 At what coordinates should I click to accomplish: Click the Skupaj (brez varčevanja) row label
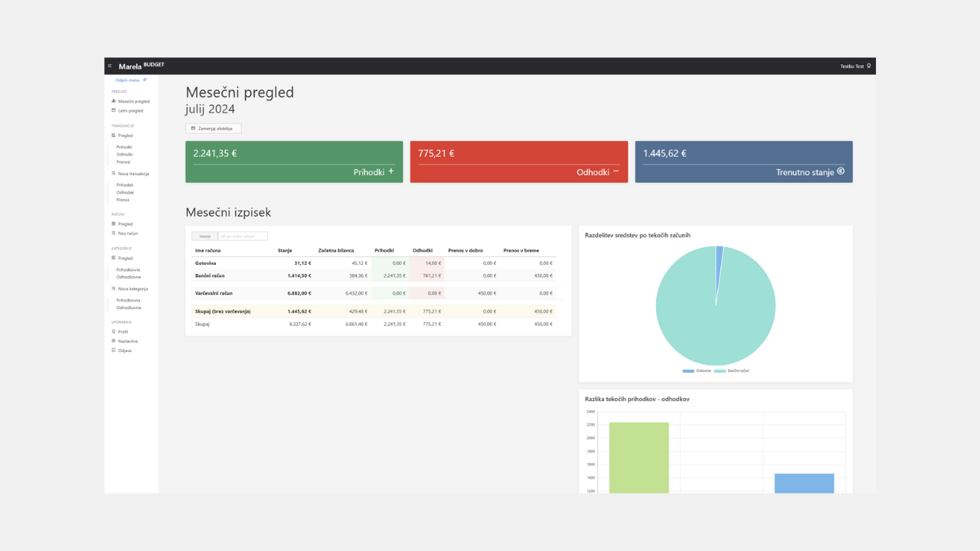223,311
